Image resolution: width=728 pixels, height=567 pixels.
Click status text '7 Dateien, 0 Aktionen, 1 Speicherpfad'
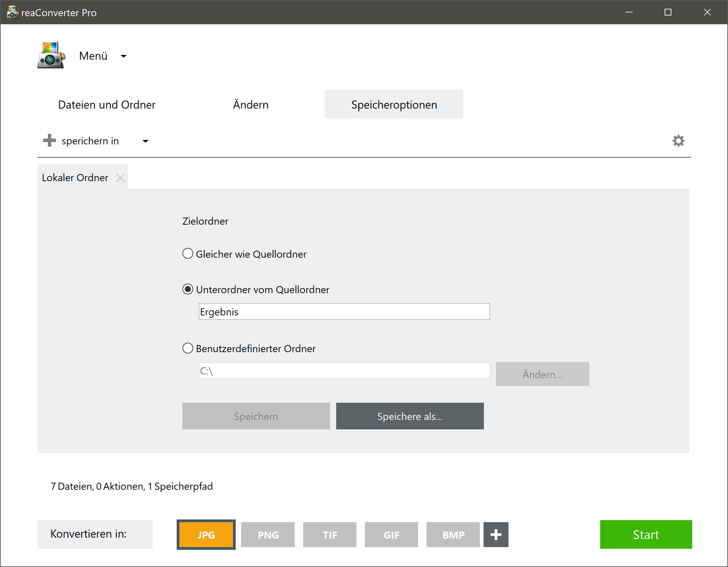[132, 486]
